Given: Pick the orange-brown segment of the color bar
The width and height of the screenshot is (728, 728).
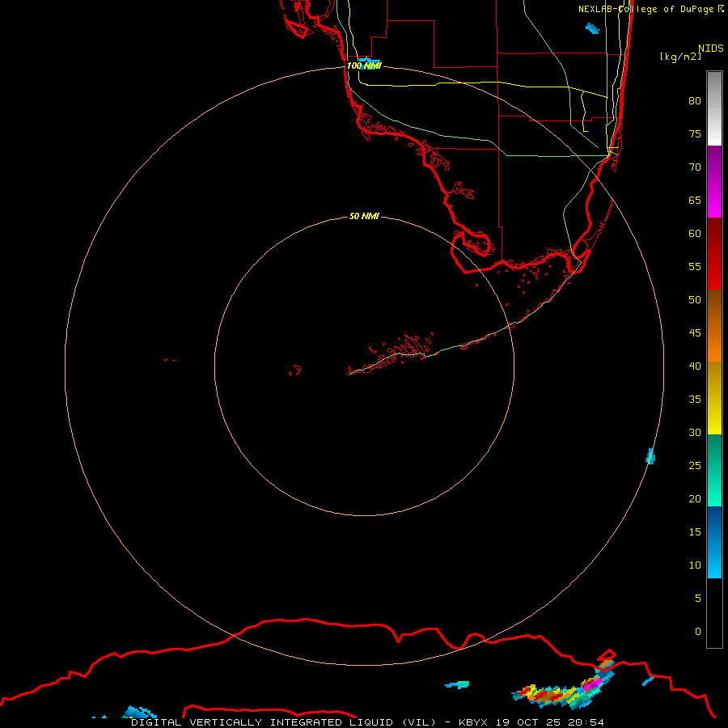Looking at the screenshot, I should pos(714,326).
